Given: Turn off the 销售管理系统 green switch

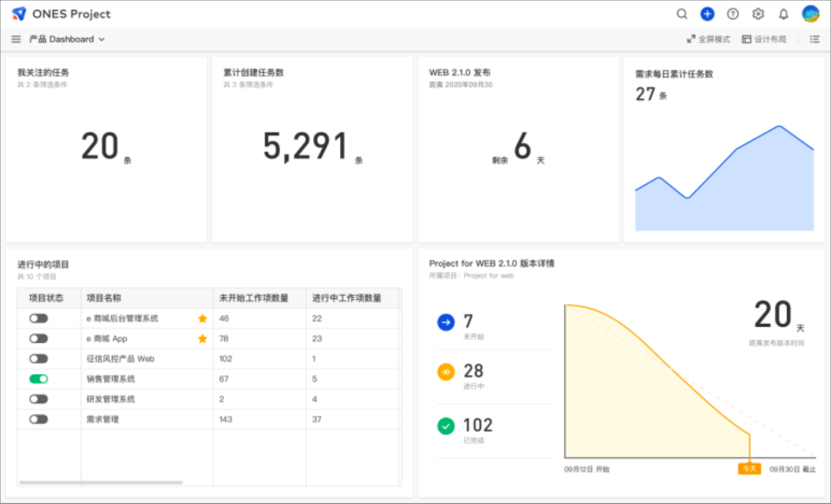Looking at the screenshot, I should [x=38, y=379].
